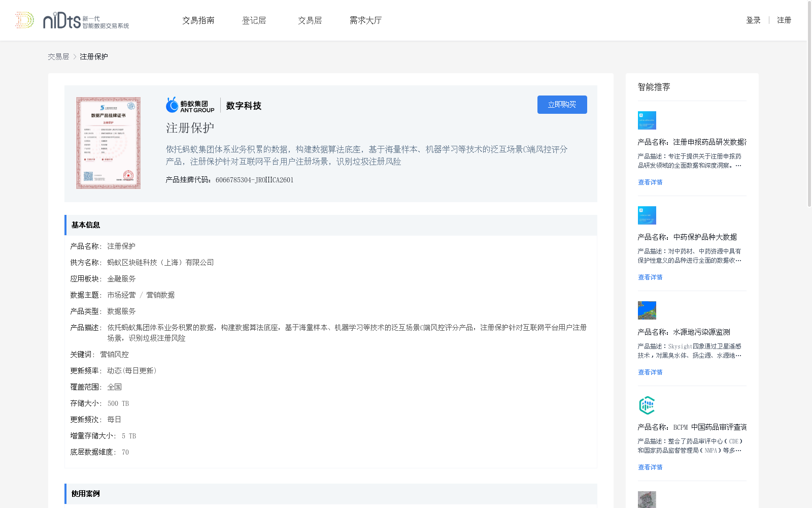Click the 注册 link
The image size is (812, 508).
click(x=784, y=20)
